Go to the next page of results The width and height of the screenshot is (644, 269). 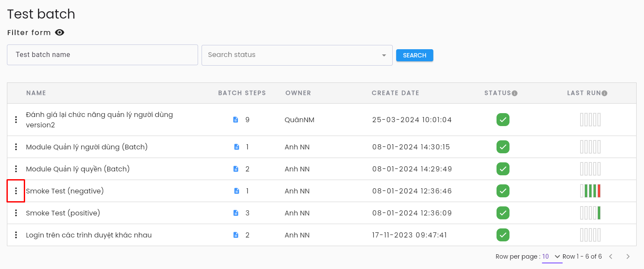pos(628,256)
